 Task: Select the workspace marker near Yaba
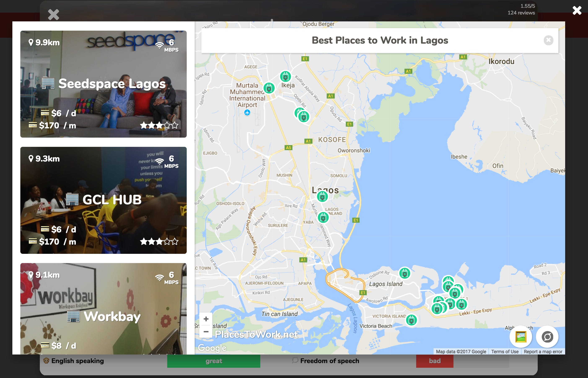click(x=323, y=218)
